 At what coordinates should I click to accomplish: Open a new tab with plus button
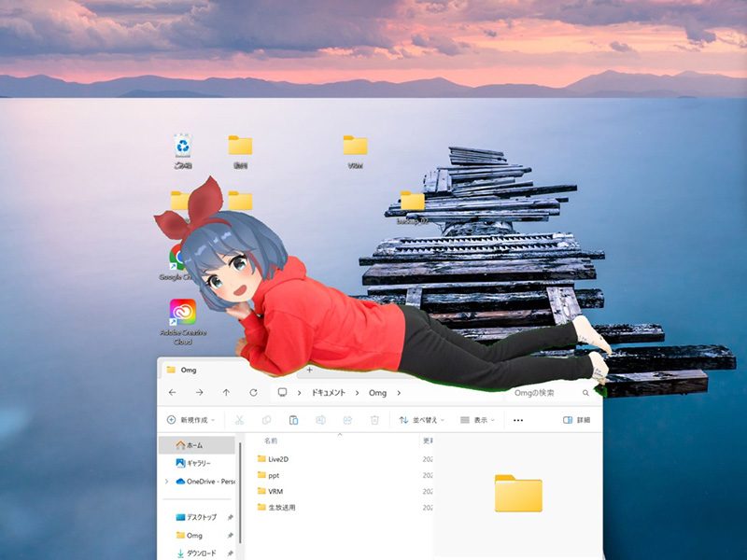coord(309,371)
